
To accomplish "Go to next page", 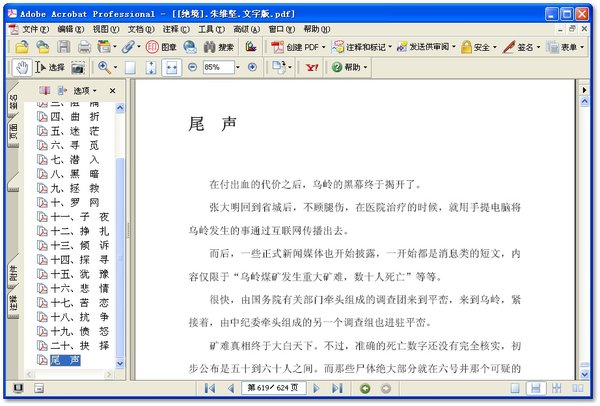I will coord(316,389).
